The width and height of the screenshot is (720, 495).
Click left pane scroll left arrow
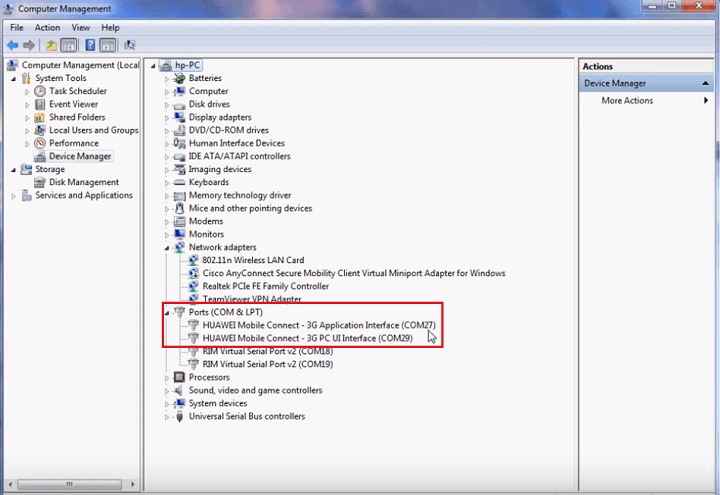click(10, 484)
